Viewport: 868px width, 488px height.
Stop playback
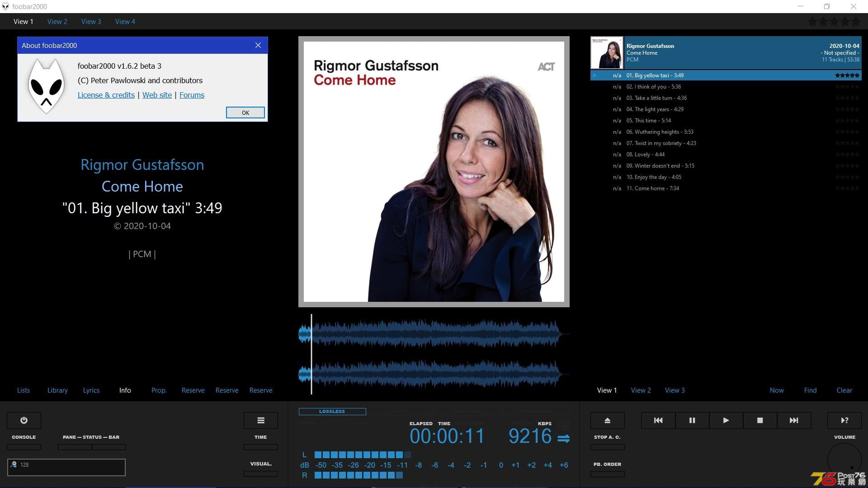pyautogui.click(x=760, y=420)
